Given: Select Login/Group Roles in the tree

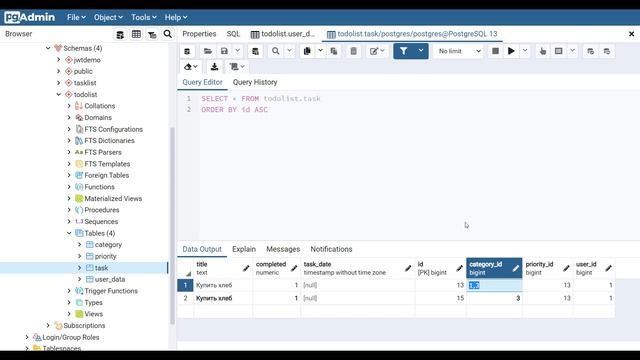Looking at the screenshot, I should coord(71,337).
